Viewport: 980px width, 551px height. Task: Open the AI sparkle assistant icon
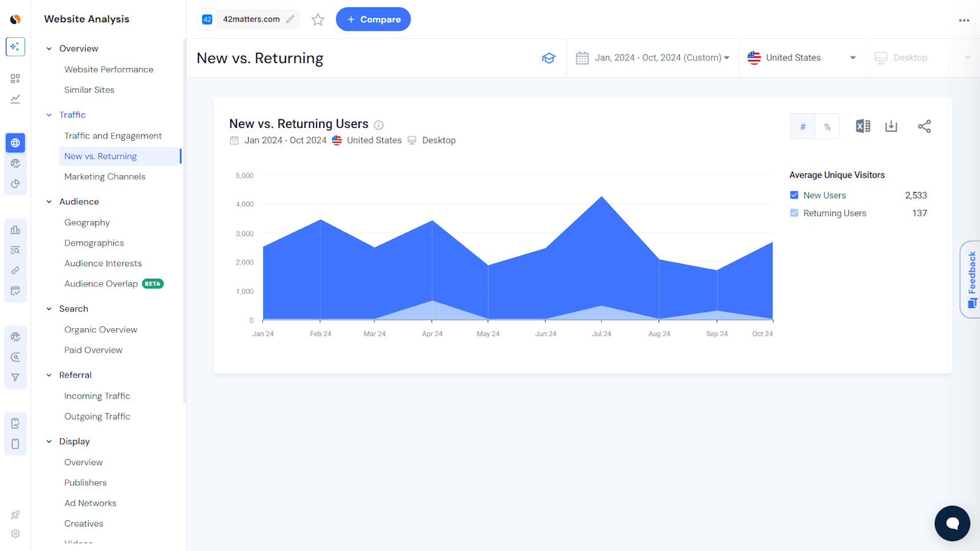(15, 47)
